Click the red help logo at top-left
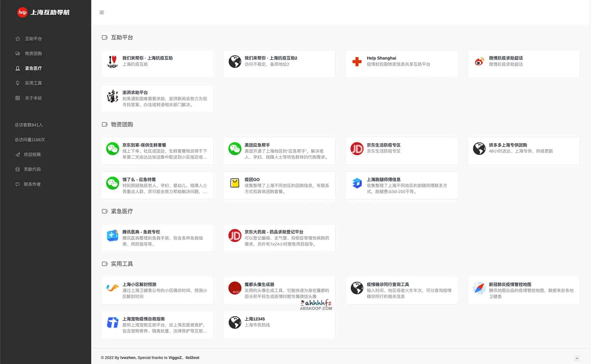The width and height of the screenshot is (591, 364). [x=22, y=12]
